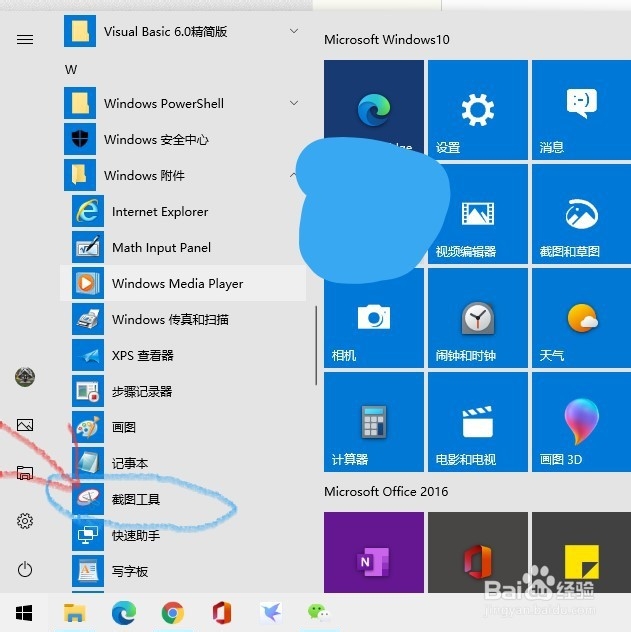The width and height of the screenshot is (631, 632).
Task: Open the blue bird app on taskbar
Action: point(270,613)
